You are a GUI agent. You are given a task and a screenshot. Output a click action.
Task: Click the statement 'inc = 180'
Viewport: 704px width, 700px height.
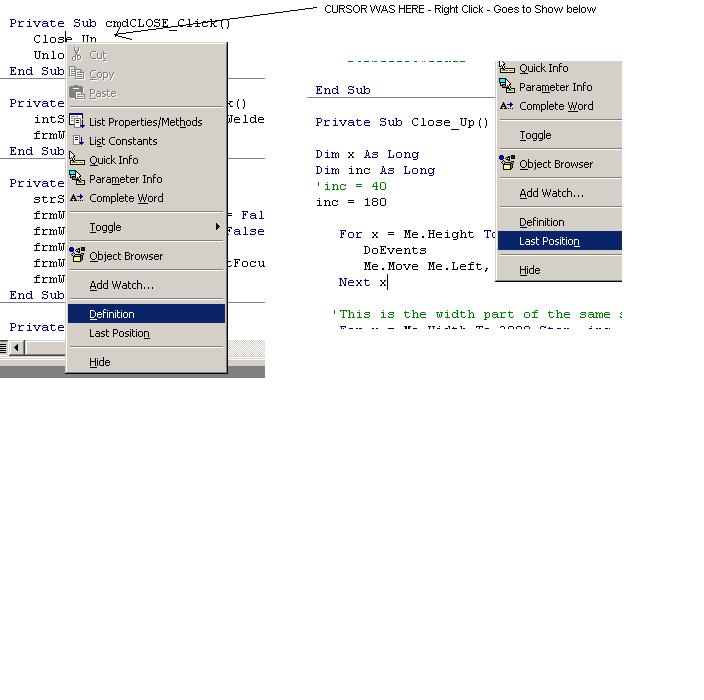pyautogui.click(x=351, y=202)
